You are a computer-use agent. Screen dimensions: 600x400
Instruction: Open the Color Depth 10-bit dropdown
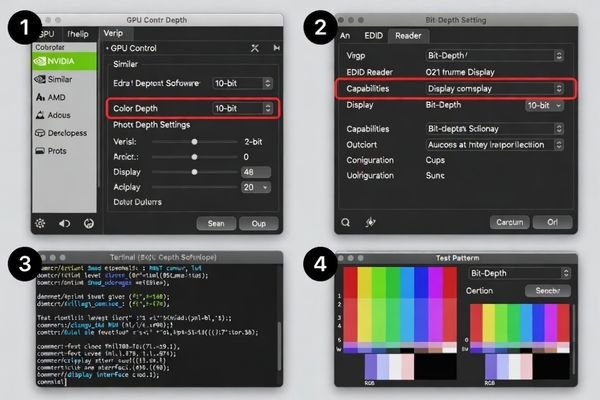pos(242,108)
